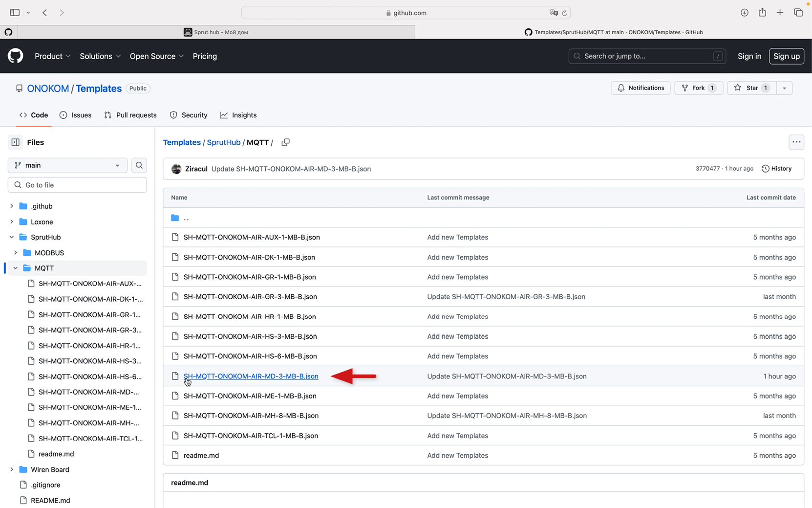Copy path using the copy icon

(285, 142)
